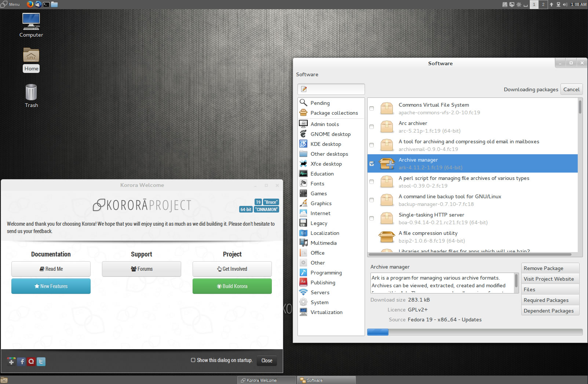Select GNOME desktop category
Screen dimensions: 588x384
pos(331,134)
